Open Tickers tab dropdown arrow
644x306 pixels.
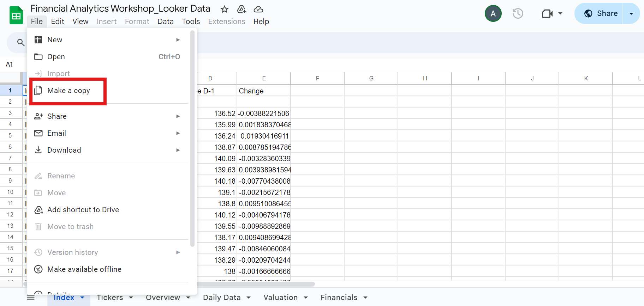pyautogui.click(x=131, y=298)
